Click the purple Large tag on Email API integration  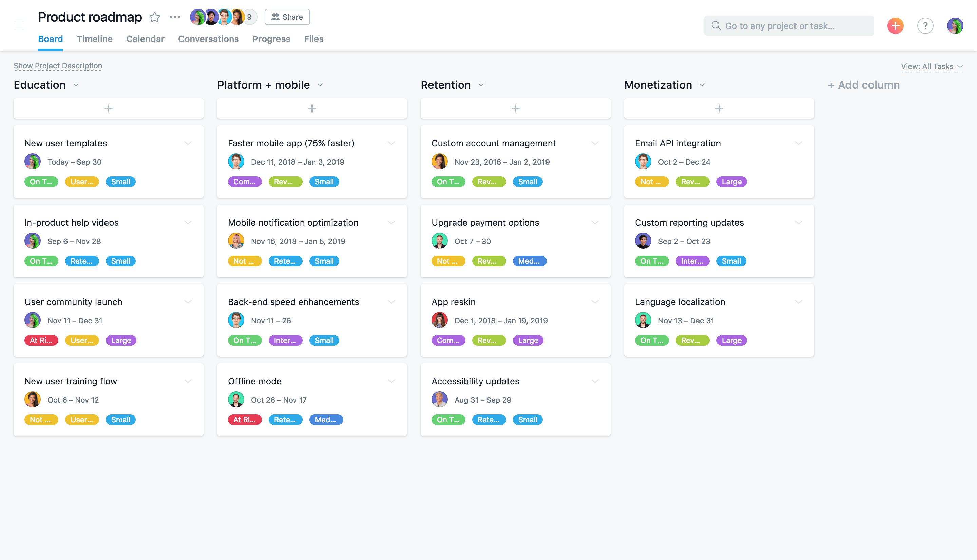coord(731,182)
